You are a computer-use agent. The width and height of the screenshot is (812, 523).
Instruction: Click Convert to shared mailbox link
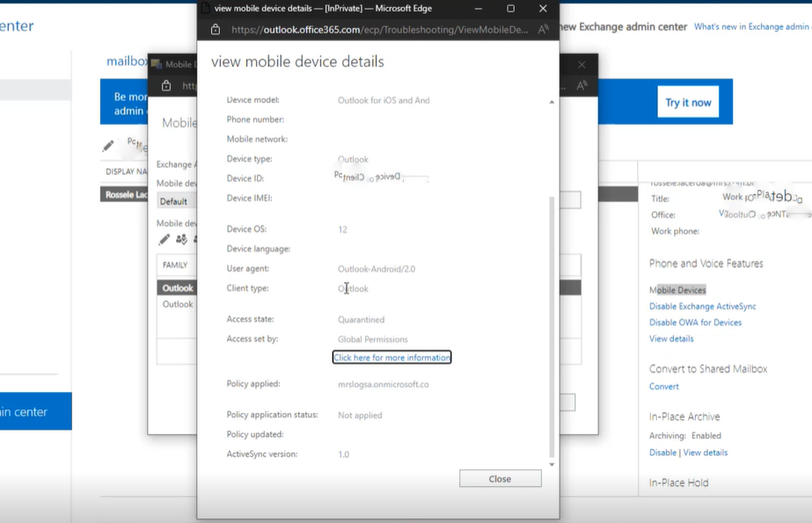tap(664, 387)
